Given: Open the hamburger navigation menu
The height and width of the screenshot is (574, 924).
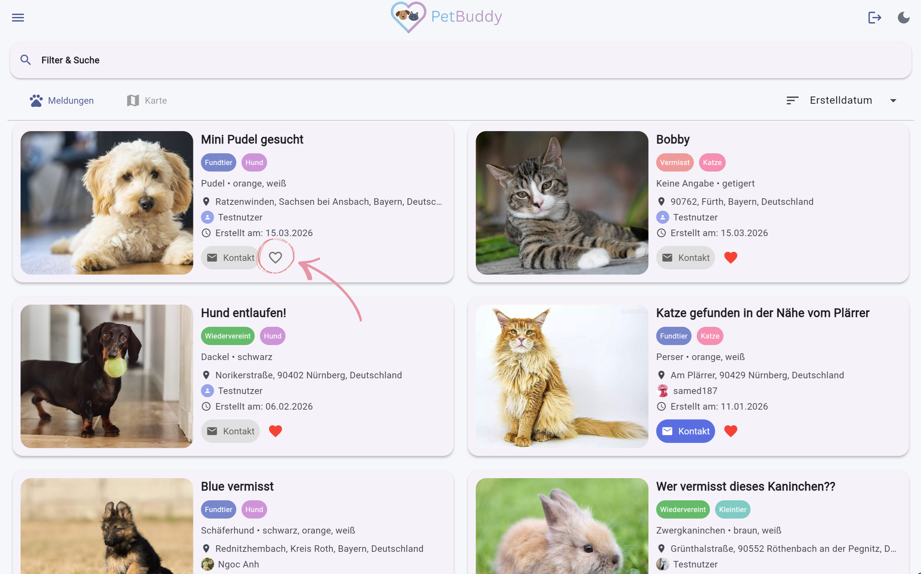Looking at the screenshot, I should [x=18, y=18].
